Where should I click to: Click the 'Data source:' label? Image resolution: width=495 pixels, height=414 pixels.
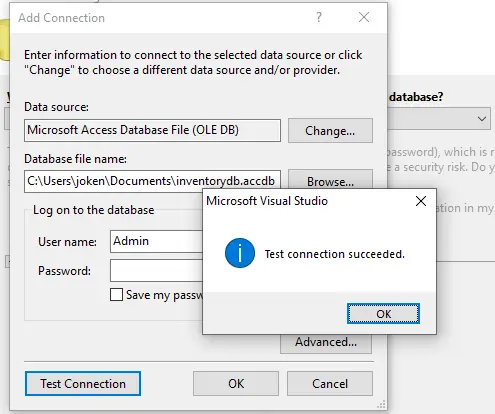pos(57,107)
